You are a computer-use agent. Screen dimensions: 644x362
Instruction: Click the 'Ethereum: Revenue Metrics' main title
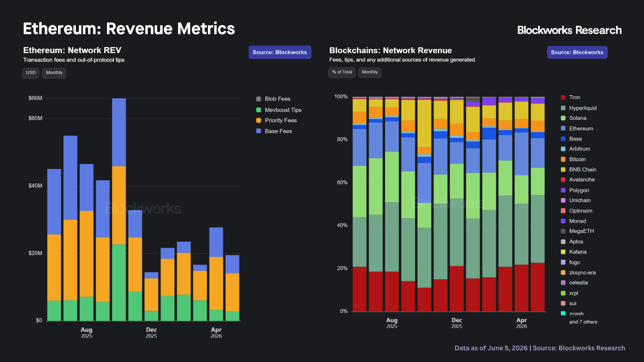pyautogui.click(x=129, y=29)
